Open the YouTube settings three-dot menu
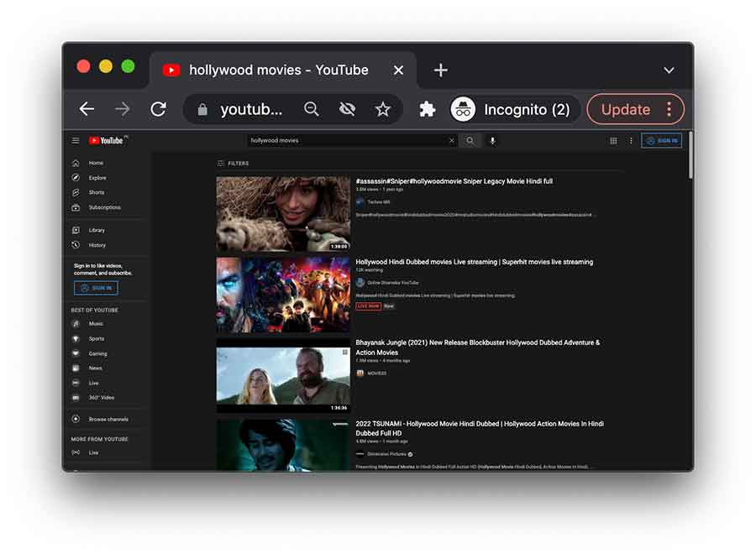Image resolution: width=756 pixels, height=554 pixels. coord(631,141)
